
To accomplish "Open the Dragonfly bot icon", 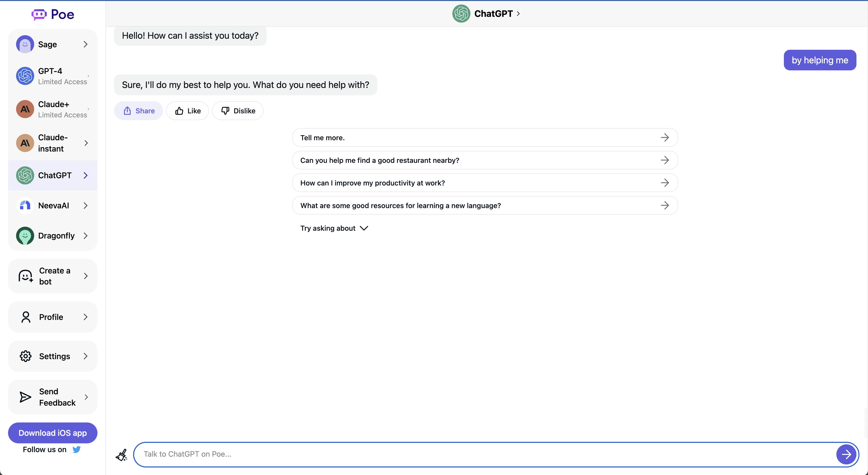I will pyautogui.click(x=25, y=236).
